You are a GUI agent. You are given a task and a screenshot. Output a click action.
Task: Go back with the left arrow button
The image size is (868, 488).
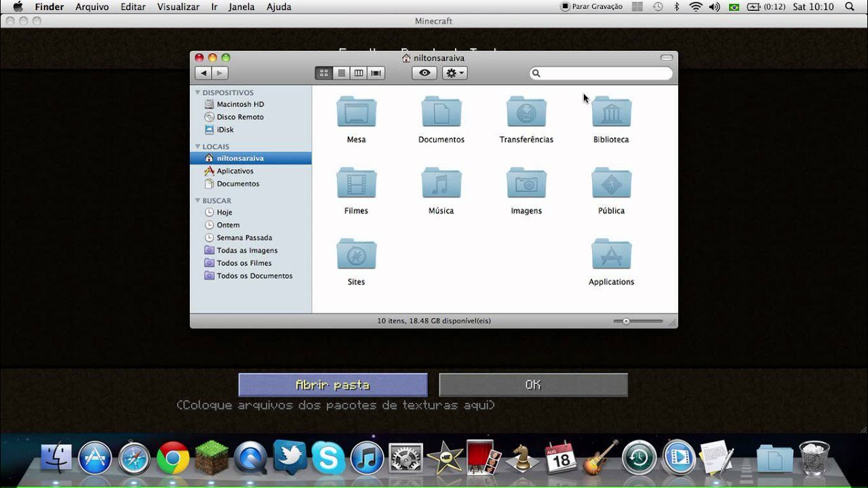click(203, 73)
